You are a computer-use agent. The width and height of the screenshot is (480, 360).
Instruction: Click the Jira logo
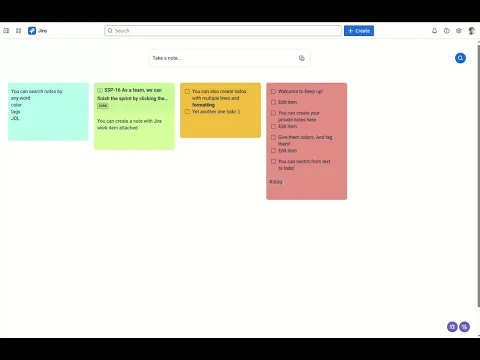pos(37,31)
